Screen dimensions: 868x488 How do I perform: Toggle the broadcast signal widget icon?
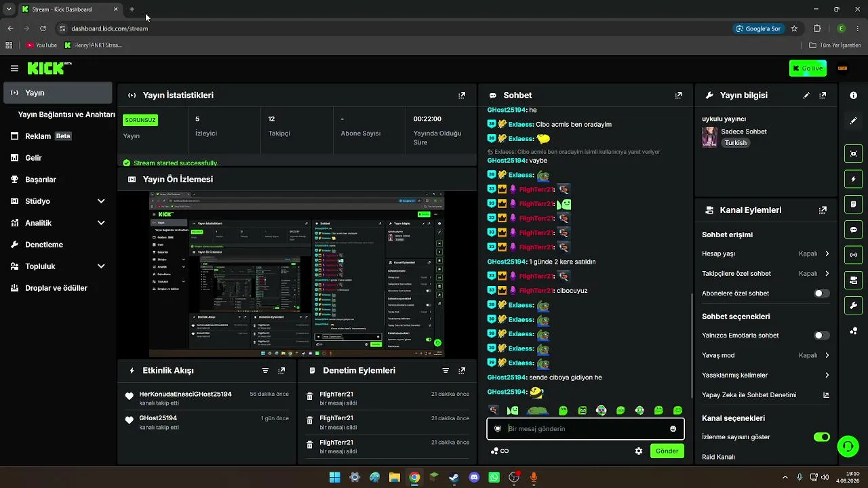tap(853, 255)
